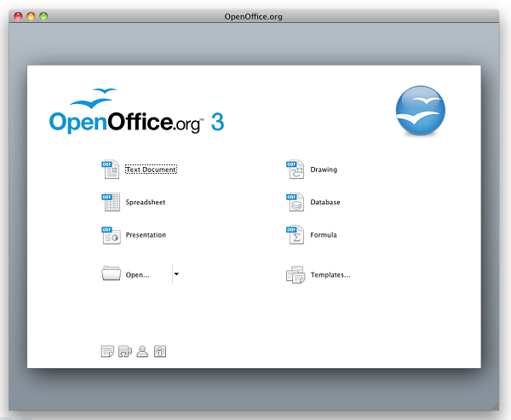Click the Open folder icon
The height and width of the screenshot is (420, 511).
coord(111,273)
